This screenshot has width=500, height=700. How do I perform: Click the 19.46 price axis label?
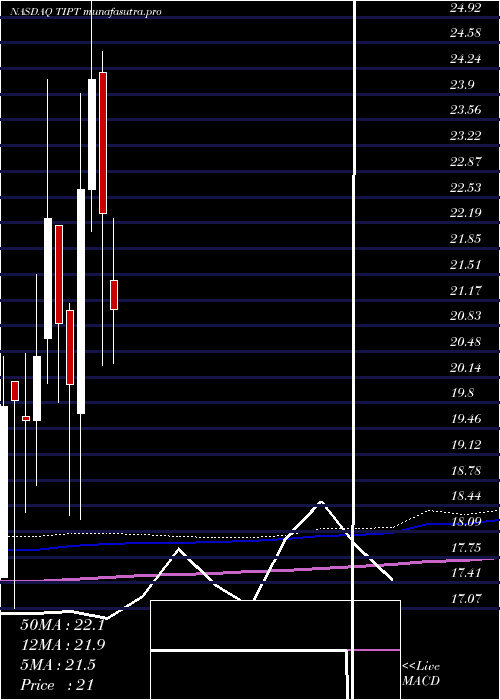[x=465, y=420]
